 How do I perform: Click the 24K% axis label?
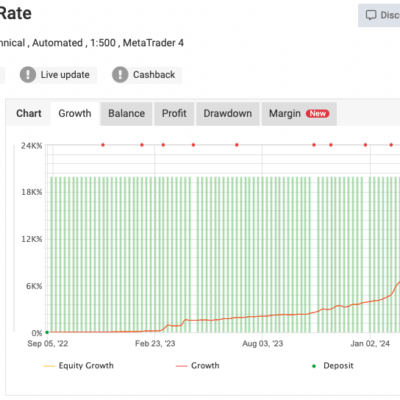click(x=32, y=145)
